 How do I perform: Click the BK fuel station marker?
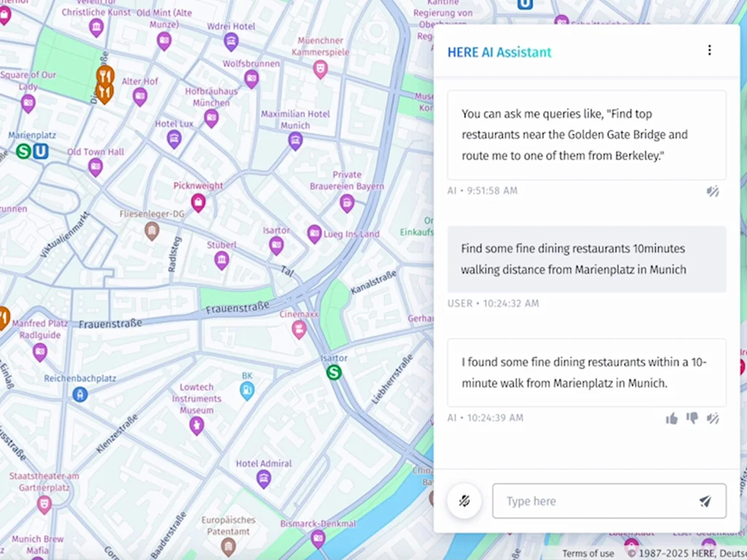click(247, 391)
